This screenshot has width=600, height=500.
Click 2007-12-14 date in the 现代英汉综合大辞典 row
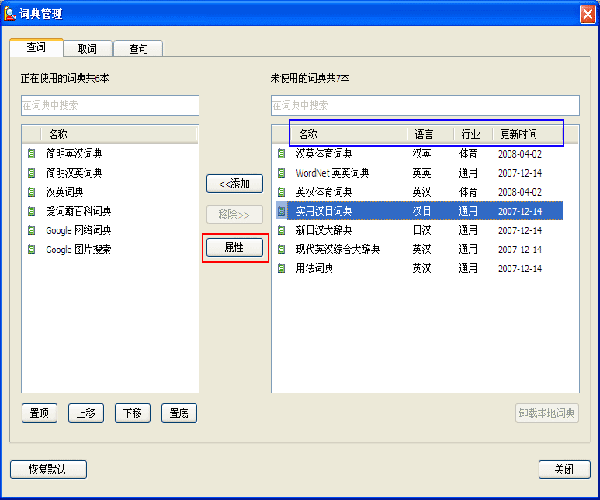(x=520, y=249)
